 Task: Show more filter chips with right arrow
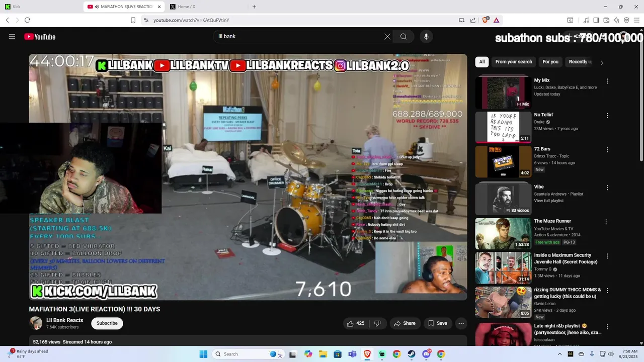(602, 62)
